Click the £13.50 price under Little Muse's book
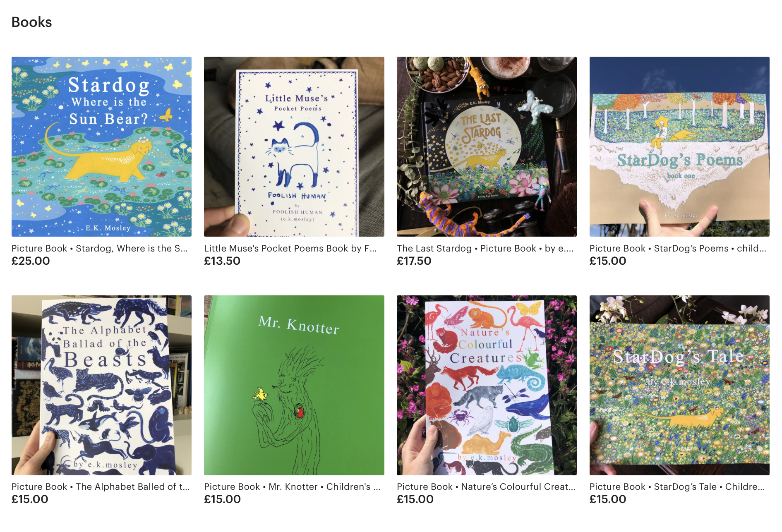 pyautogui.click(x=222, y=261)
